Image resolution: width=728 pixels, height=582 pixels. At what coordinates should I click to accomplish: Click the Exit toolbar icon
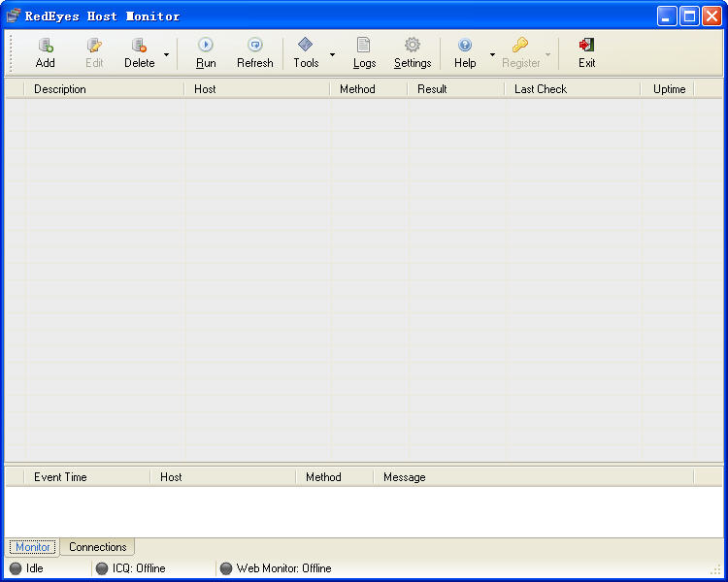(586, 46)
